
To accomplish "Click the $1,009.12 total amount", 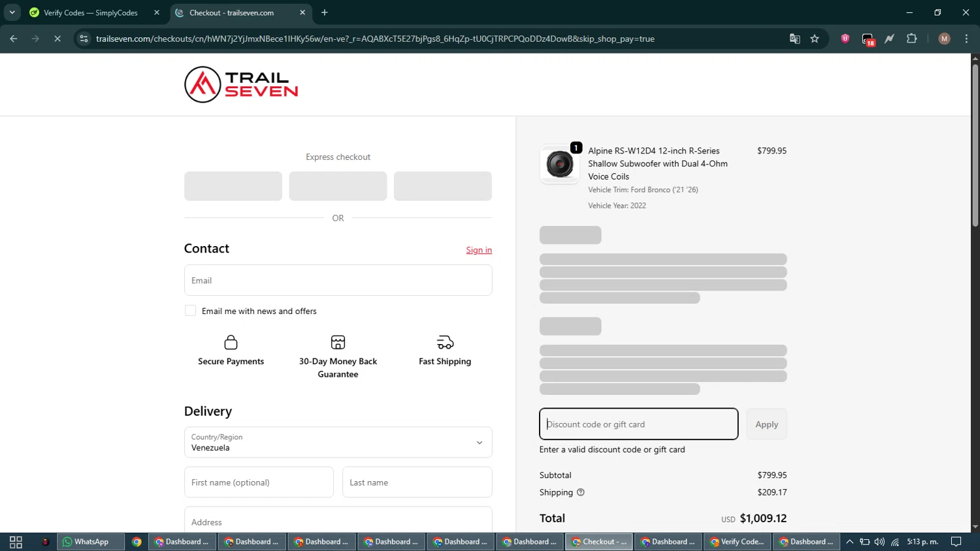I will [x=763, y=518].
